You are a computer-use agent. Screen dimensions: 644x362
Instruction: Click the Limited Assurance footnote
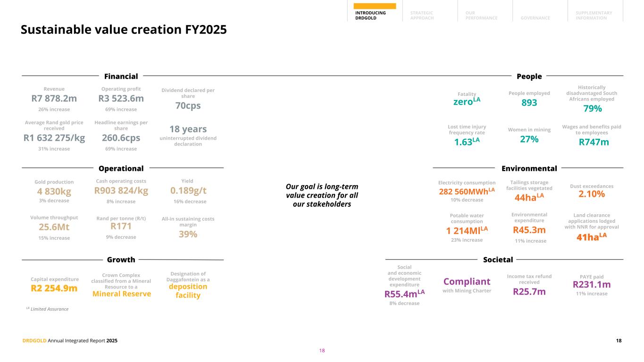(x=47, y=309)
